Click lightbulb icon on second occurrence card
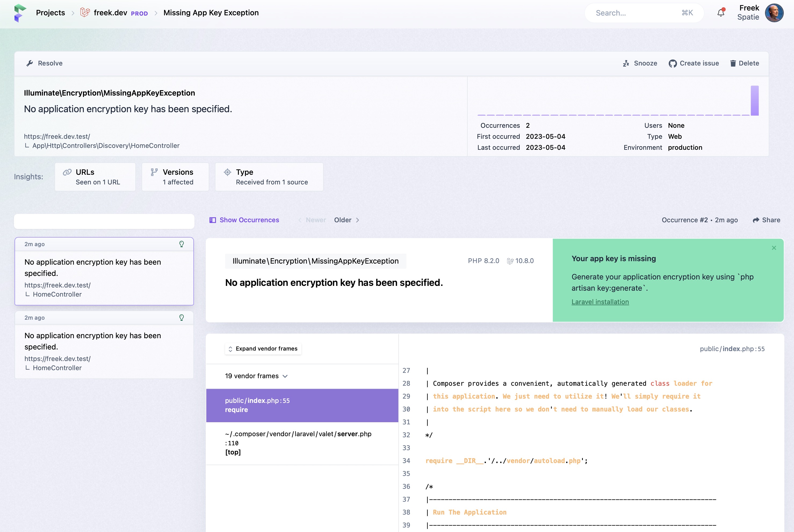This screenshot has width=794, height=532. 182,318
